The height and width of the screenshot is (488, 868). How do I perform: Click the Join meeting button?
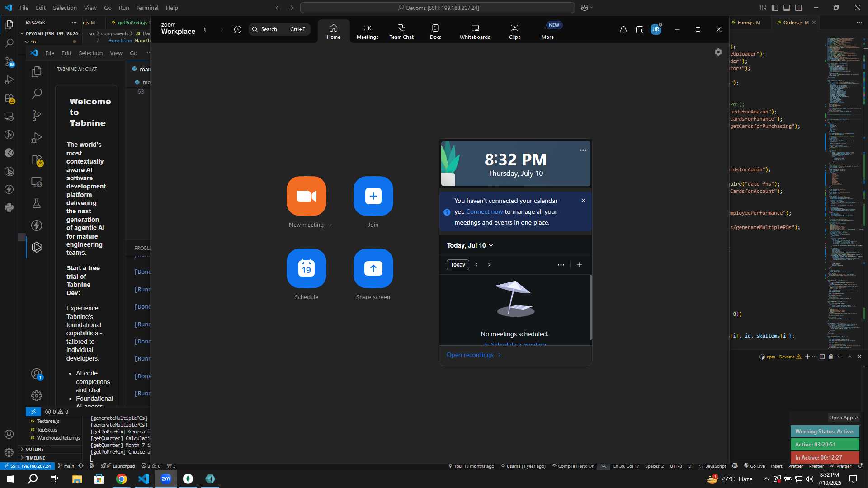click(373, 196)
